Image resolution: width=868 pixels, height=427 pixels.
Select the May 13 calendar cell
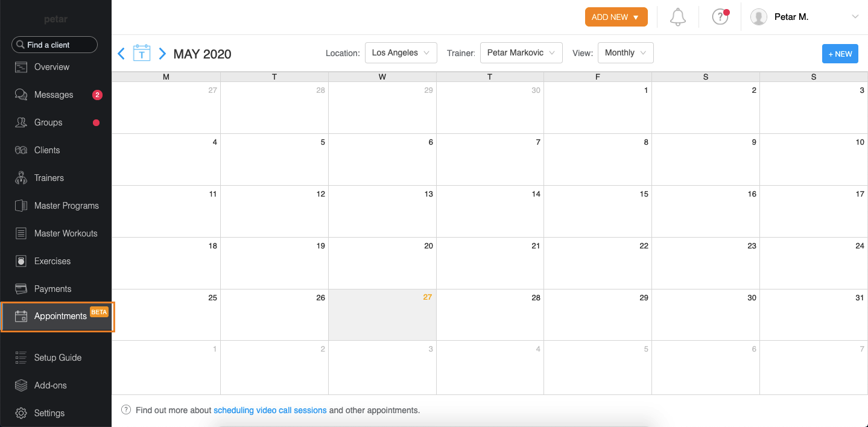382,211
